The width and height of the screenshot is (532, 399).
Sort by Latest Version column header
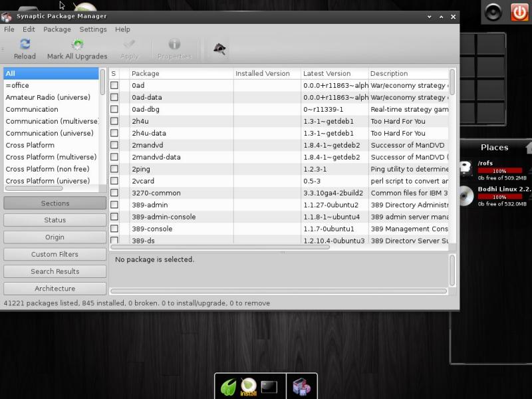coord(334,73)
